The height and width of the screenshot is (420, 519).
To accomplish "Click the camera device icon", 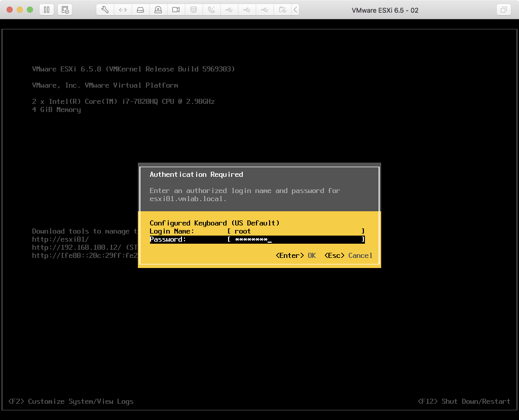I will (176, 10).
